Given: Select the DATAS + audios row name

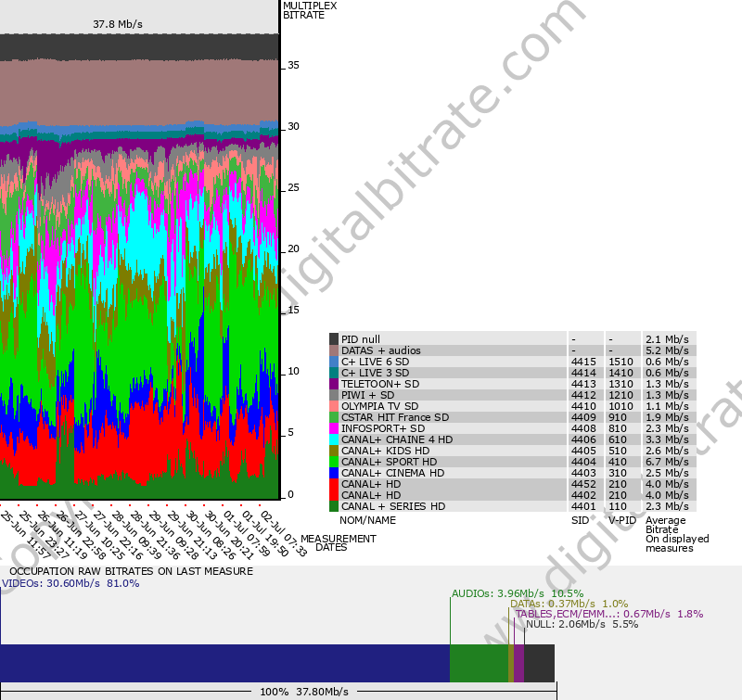Looking at the screenshot, I should (381, 350).
